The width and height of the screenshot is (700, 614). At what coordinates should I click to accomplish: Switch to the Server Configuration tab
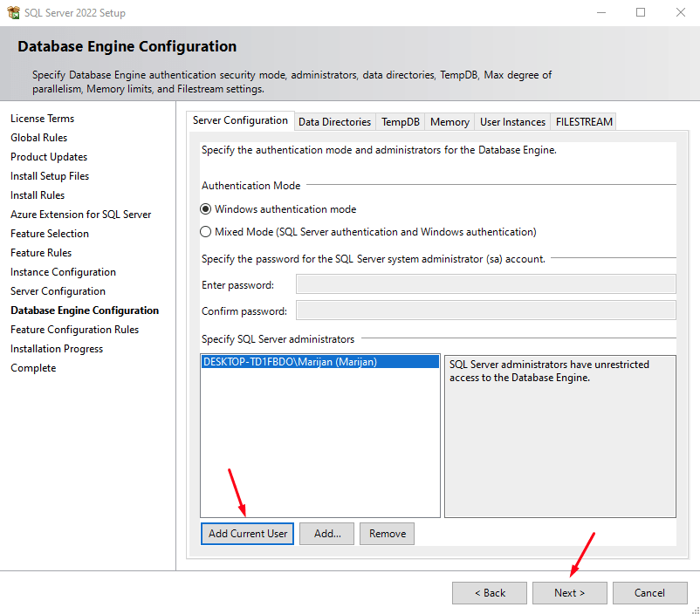point(240,120)
